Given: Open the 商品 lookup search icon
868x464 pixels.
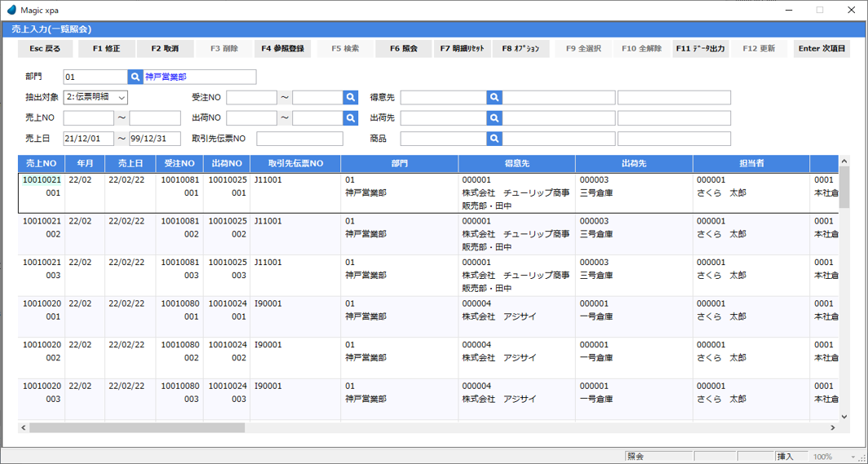Looking at the screenshot, I should (x=494, y=139).
